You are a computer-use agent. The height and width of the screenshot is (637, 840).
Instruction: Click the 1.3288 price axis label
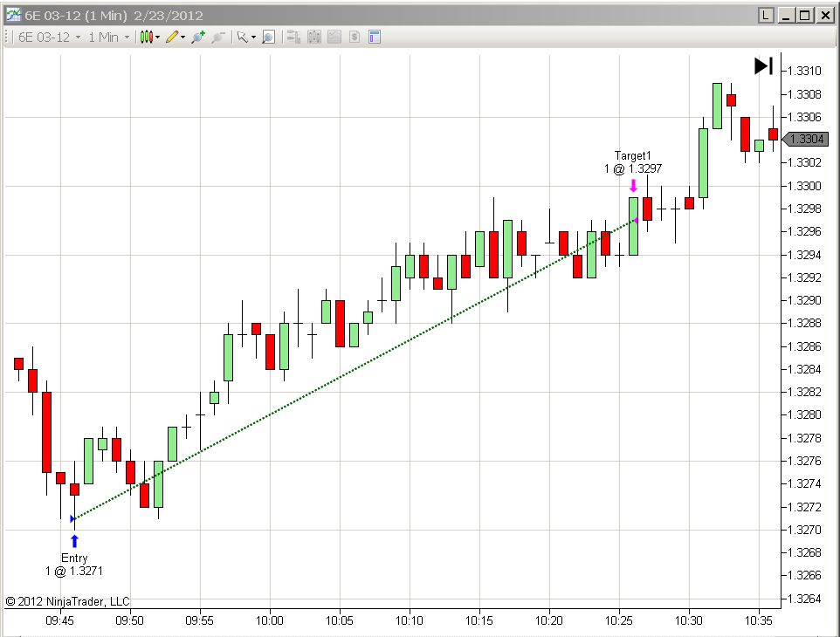pos(805,323)
